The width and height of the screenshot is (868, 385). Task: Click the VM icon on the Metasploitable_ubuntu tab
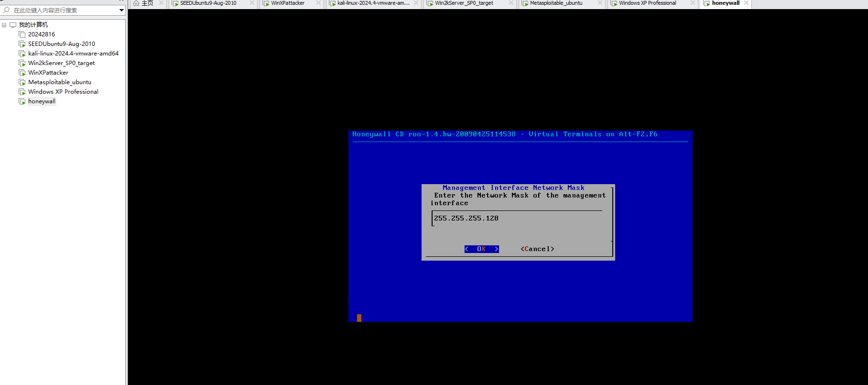[525, 3]
